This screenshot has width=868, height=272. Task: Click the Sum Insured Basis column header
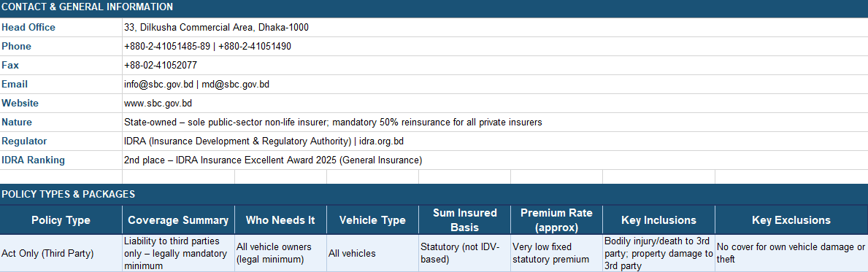coord(464,220)
